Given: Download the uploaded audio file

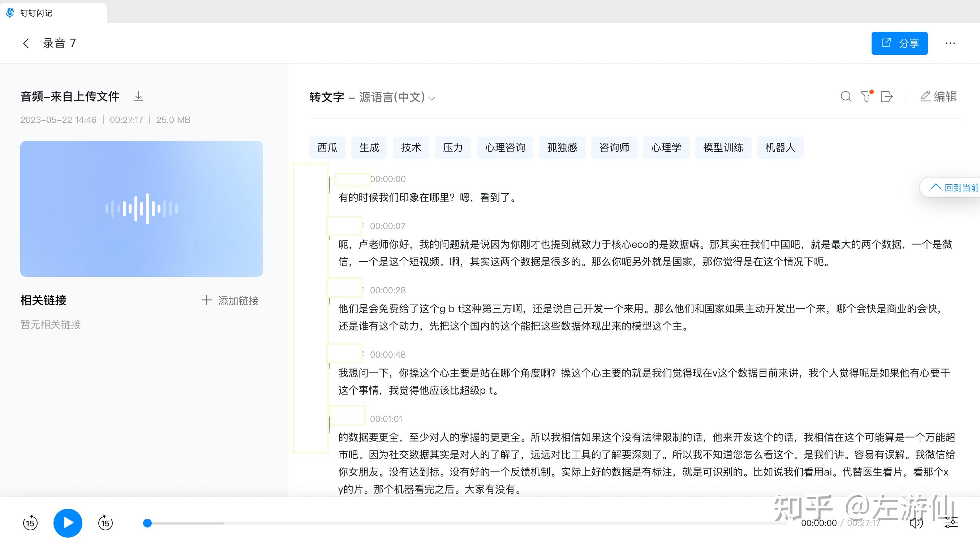Looking at the screenshot, I should point(138,96).
